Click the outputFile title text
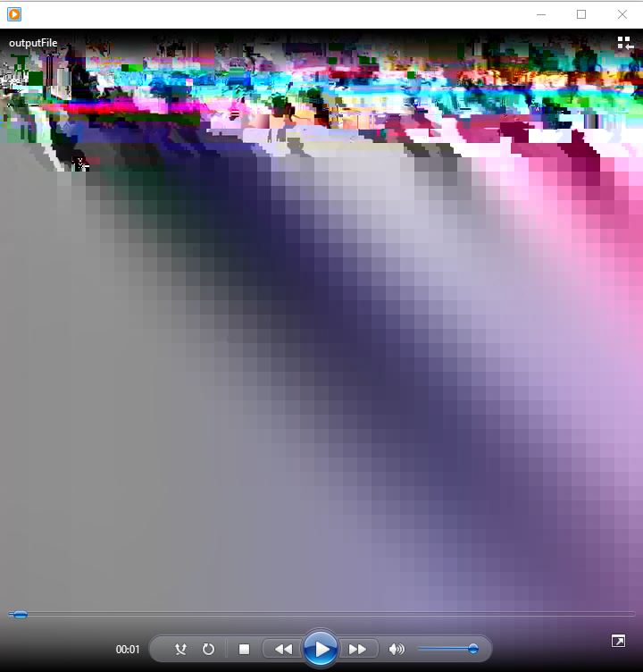 (x=33, y=43)
